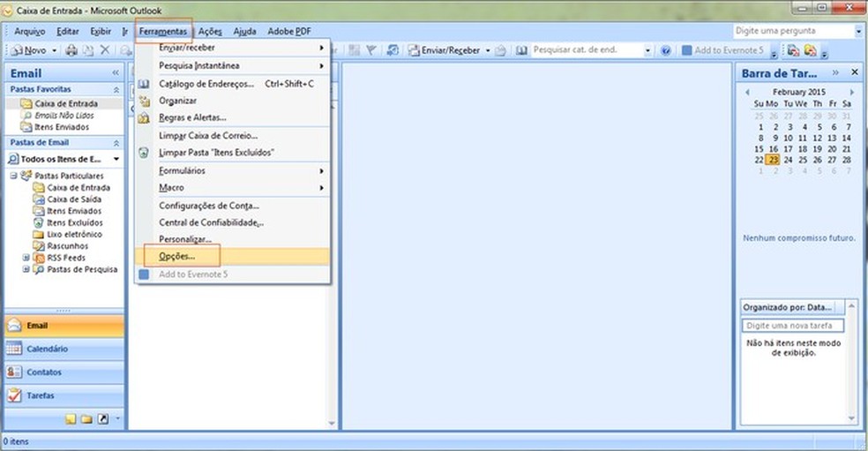
Task: Expand the Pastas de Pesquisa tree node
Action: tap(26, 269)
